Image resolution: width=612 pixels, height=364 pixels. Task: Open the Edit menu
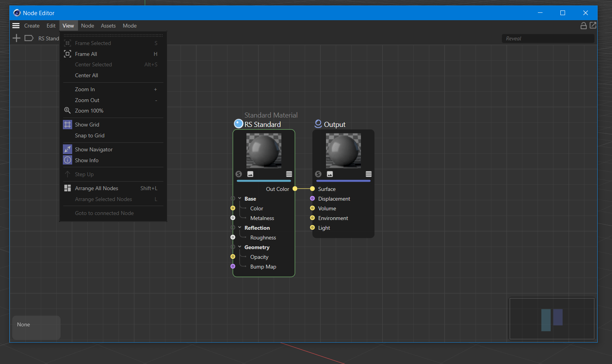pyautogui.click(x=51, y=26)
